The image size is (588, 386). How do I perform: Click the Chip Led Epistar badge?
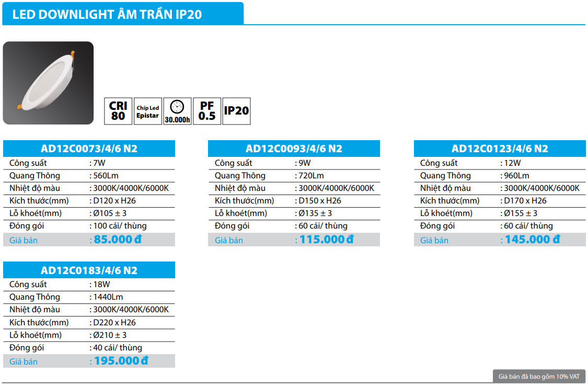click(147, 111)
